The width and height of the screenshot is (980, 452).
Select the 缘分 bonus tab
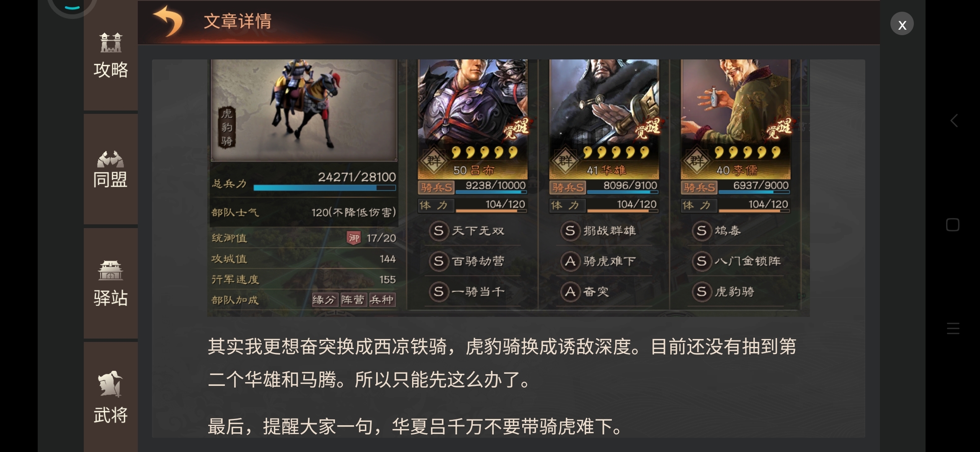point(325,300)
